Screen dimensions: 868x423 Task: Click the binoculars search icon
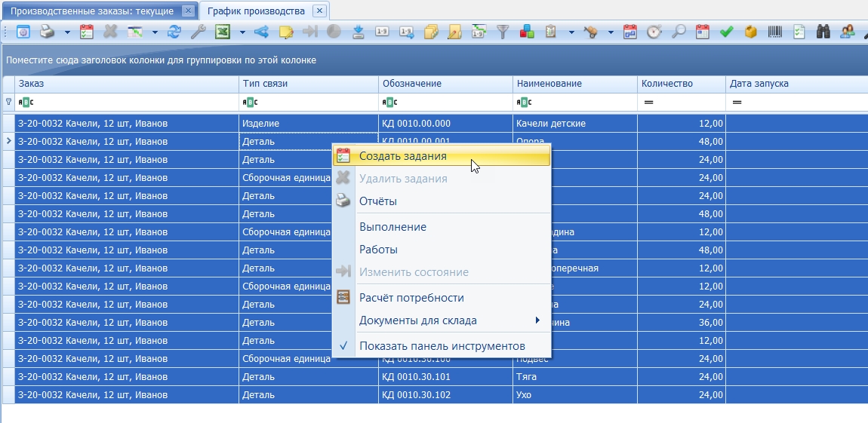pyautogui.click(x=823, y=32)
